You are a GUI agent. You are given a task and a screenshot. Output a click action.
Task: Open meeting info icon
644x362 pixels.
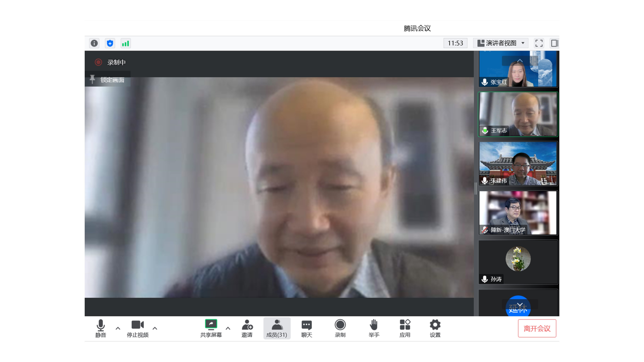tap(94, 43)
